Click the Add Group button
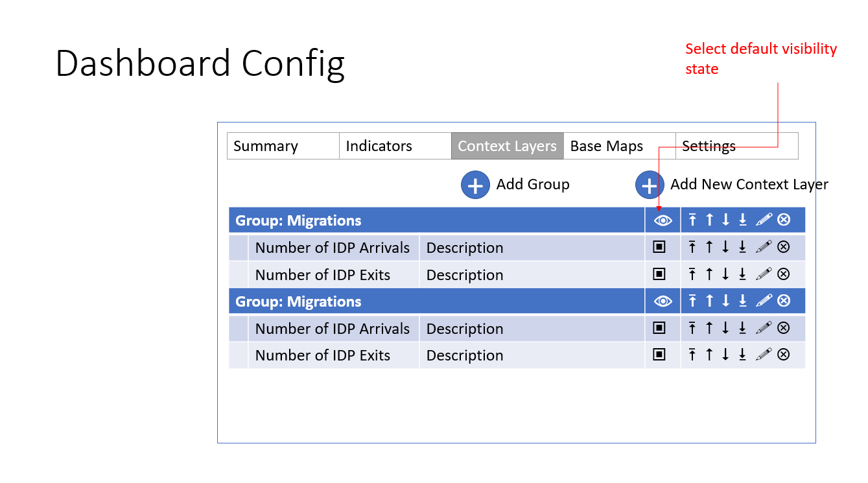 [475, 185]
